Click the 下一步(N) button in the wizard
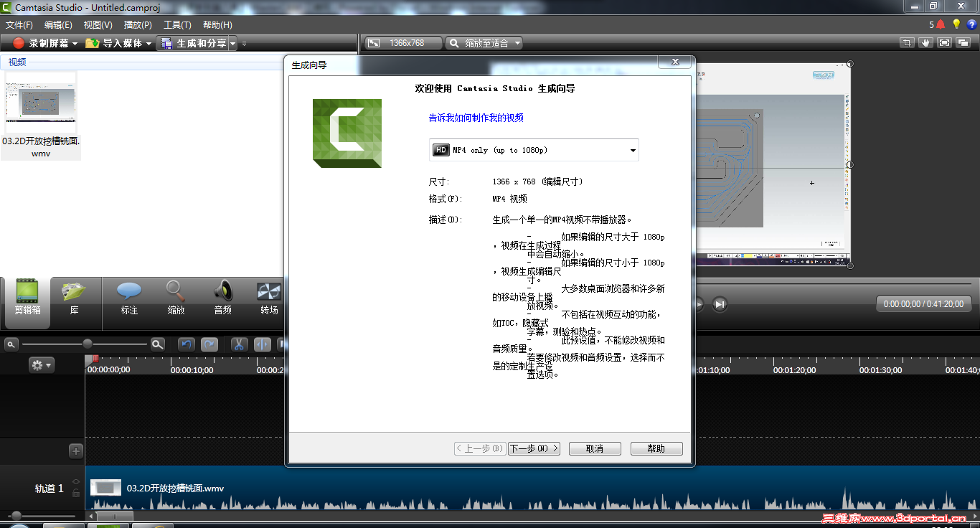The height and width of the screenshot is (528, 980). (534, 448)
